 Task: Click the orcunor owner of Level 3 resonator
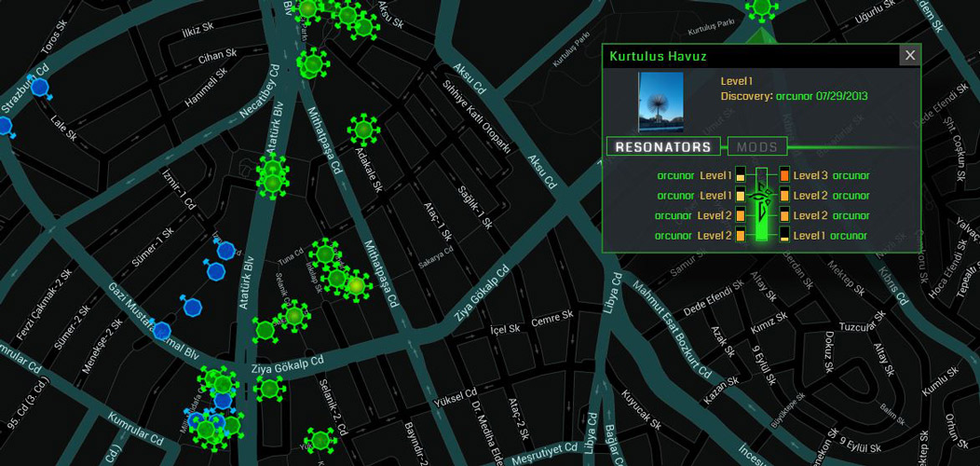coord(851,175)
